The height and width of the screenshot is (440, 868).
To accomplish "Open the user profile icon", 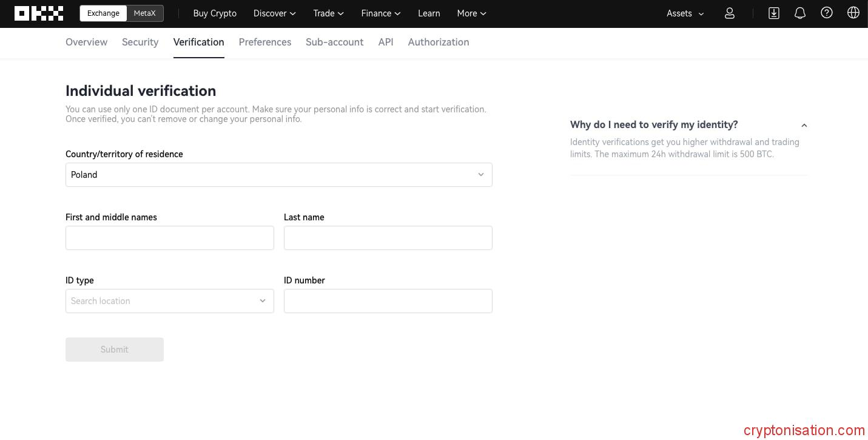I will 730,13.
